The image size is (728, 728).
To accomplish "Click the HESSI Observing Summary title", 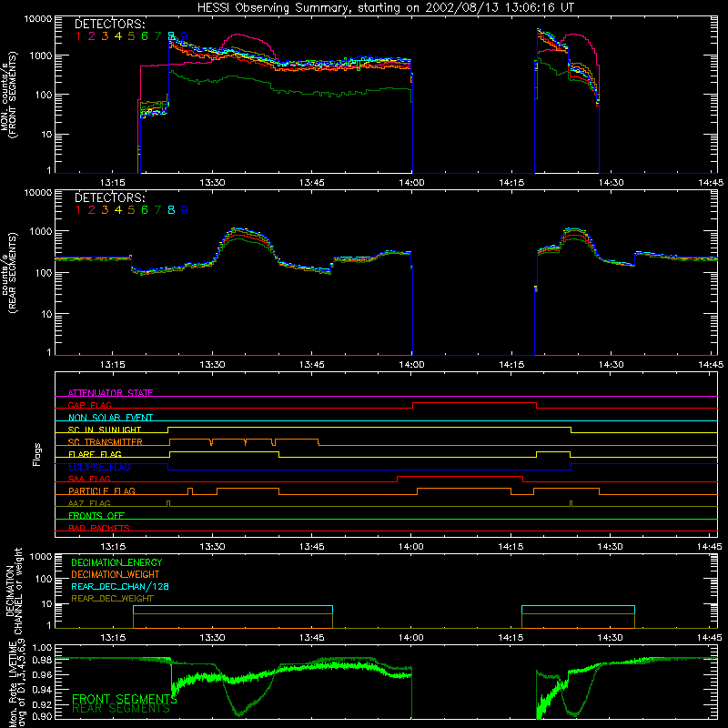I will pos(386,7).
